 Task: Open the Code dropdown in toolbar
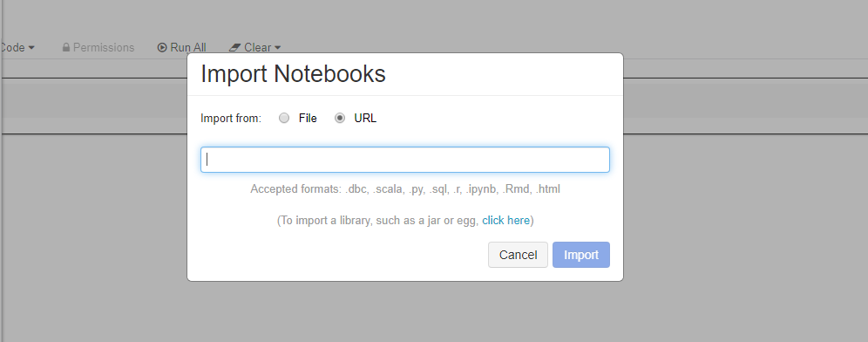(x=17, y=48)
